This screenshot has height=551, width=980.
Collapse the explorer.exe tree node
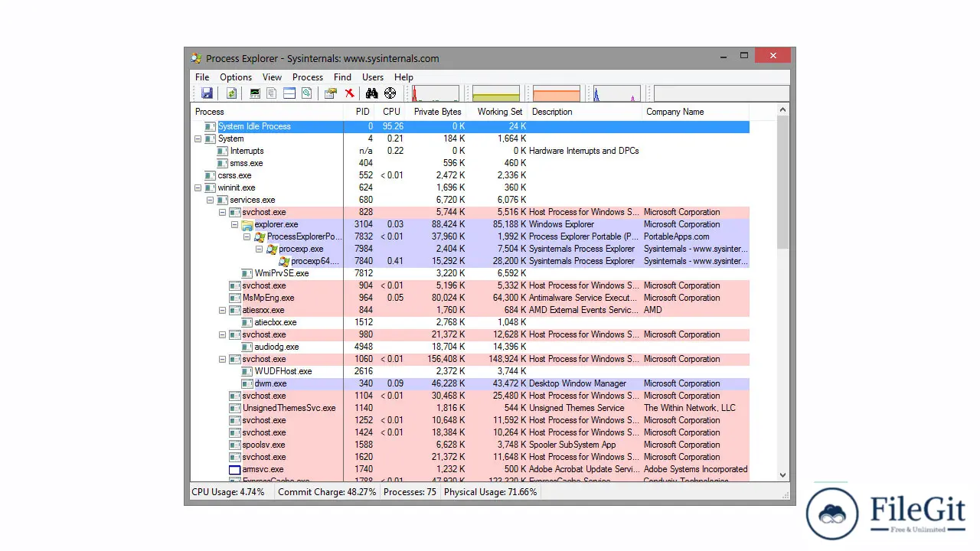[x=234, y=224]
